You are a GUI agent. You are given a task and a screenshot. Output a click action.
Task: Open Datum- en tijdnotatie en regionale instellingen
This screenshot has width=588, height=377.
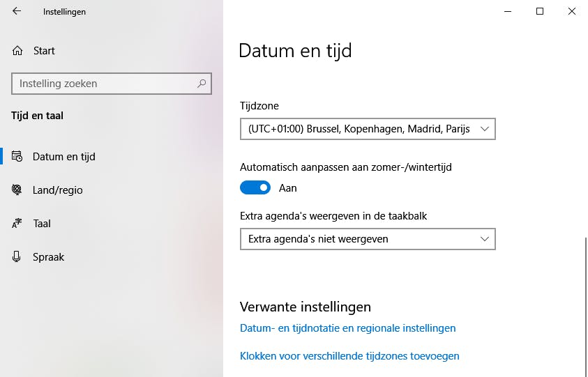click(x=347, y=328)
